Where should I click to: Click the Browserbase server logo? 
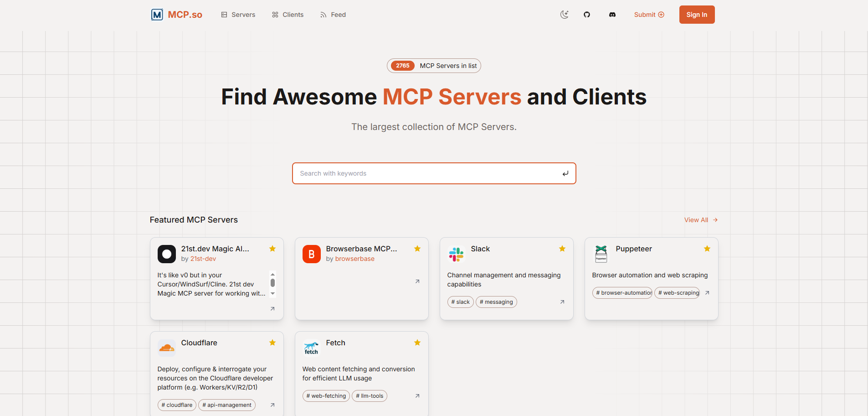[312, 254]
